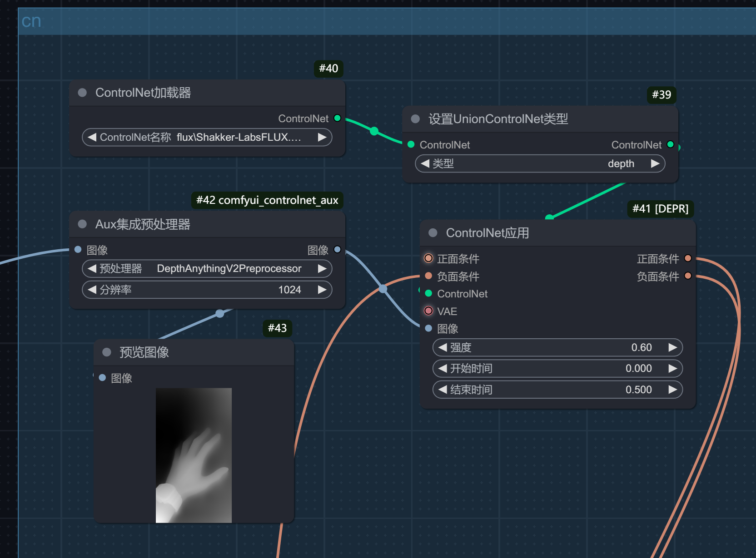Click the green link midpoint between #40 and #39
This screenshot has width=756, height=558.
(374, 131)
